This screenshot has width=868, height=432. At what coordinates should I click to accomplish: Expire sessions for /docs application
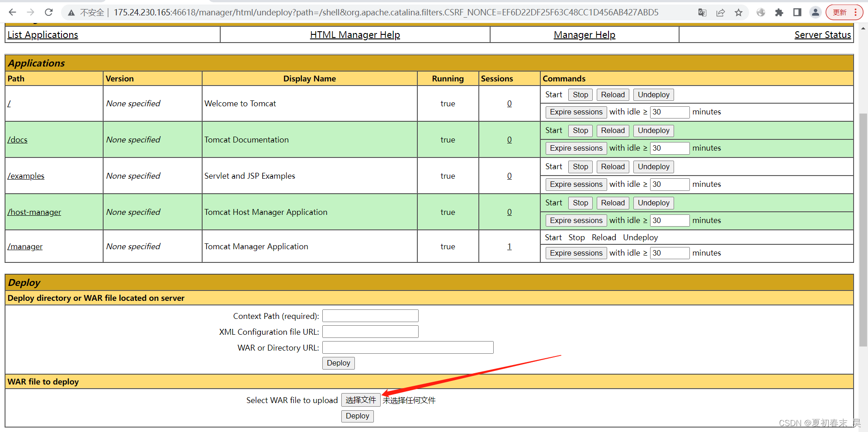coord(576,148)
